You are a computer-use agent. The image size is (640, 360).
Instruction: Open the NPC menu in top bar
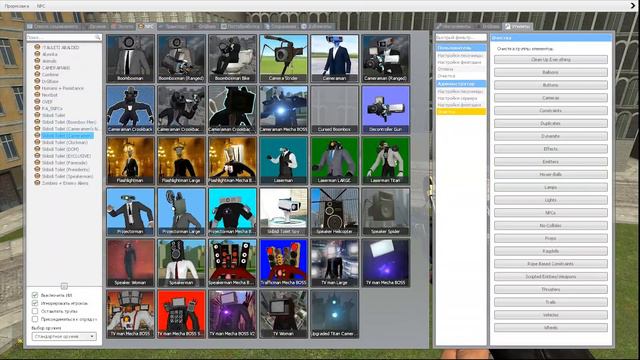41,6
